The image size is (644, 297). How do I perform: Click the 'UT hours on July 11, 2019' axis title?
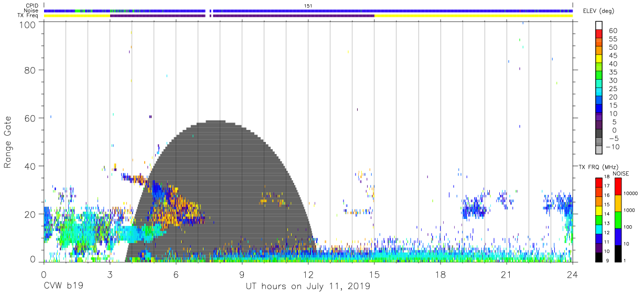point(308,287)
